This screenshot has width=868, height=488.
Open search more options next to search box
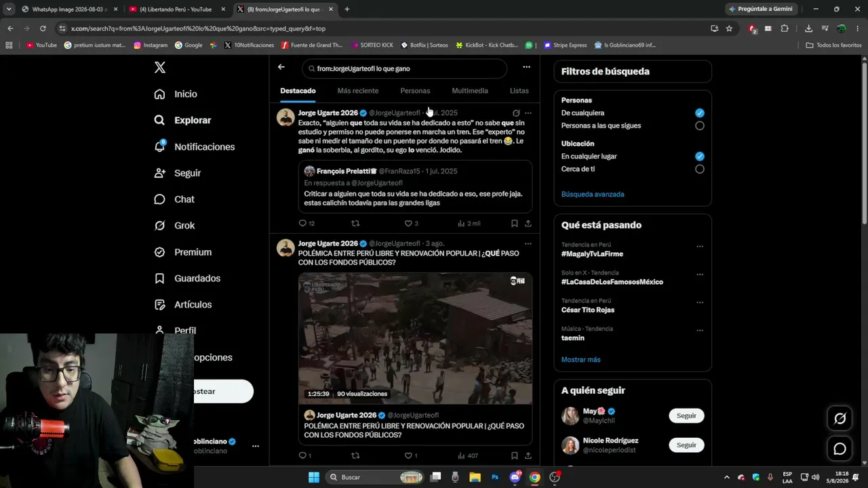[526, 67]
